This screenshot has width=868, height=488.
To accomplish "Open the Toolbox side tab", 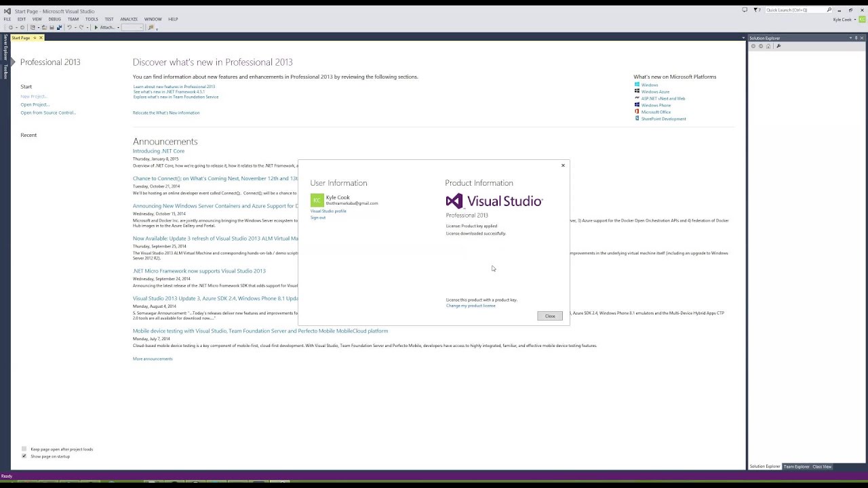I will click(x=5, y=72).
